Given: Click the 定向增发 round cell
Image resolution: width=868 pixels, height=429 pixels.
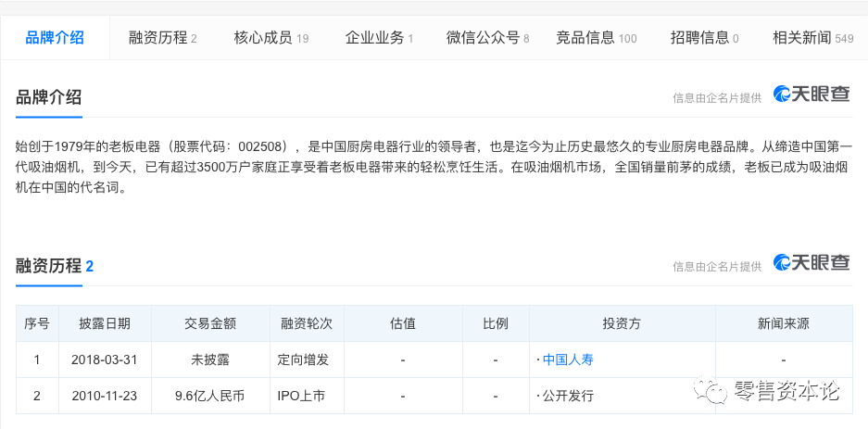Looking at the screenshot, I should [307, 360].
